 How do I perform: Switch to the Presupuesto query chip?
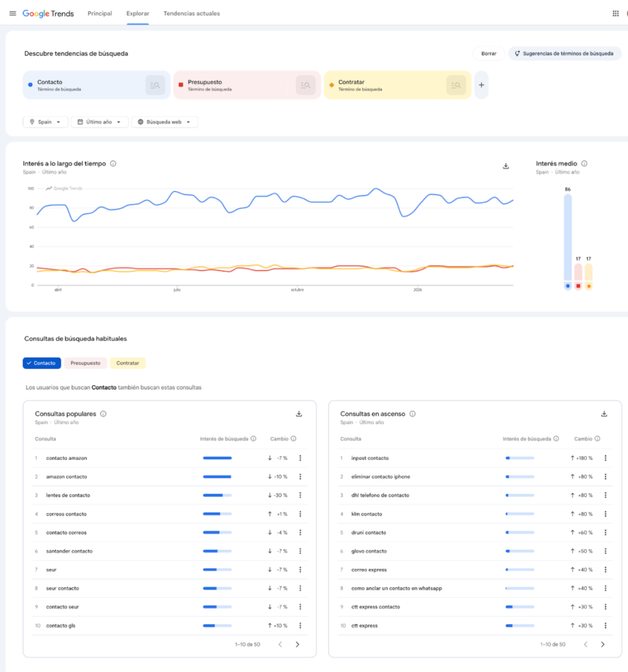tap(85, 363)
